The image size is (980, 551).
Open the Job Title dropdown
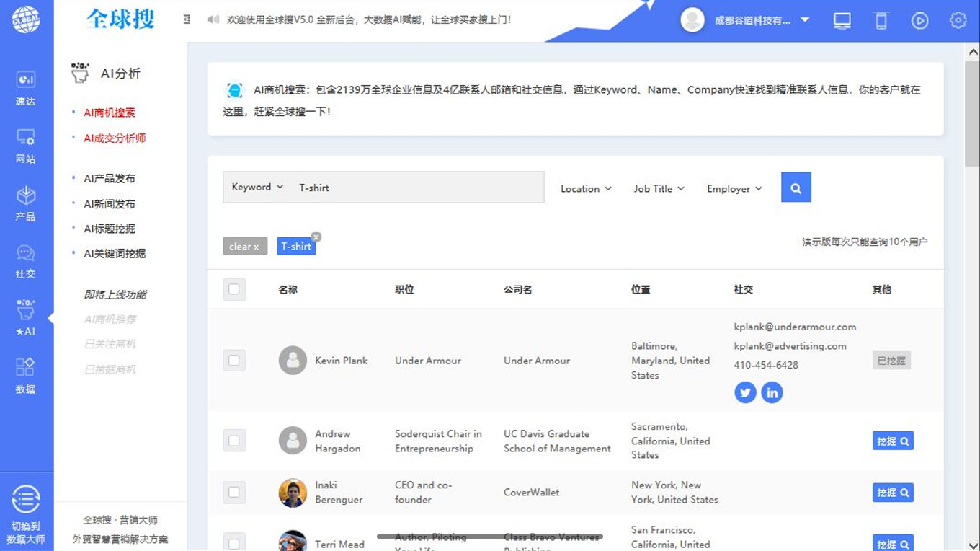[659, 188]
